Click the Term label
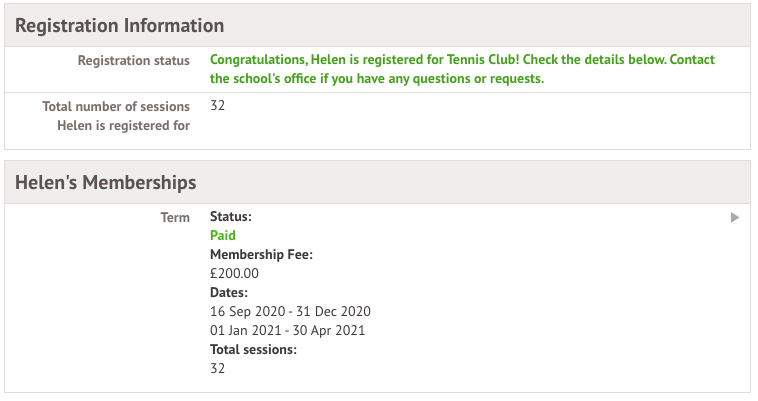Screen dimensions: 758x401 (175, 217)
